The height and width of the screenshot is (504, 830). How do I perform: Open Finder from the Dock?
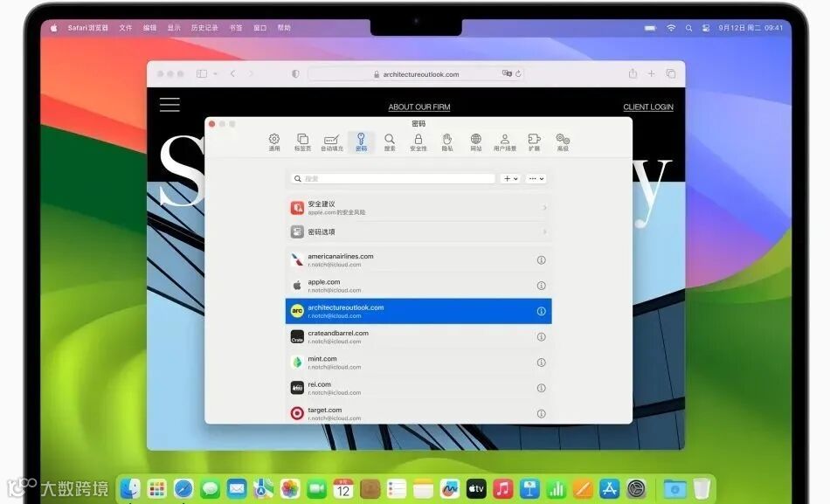click(130, 488)
